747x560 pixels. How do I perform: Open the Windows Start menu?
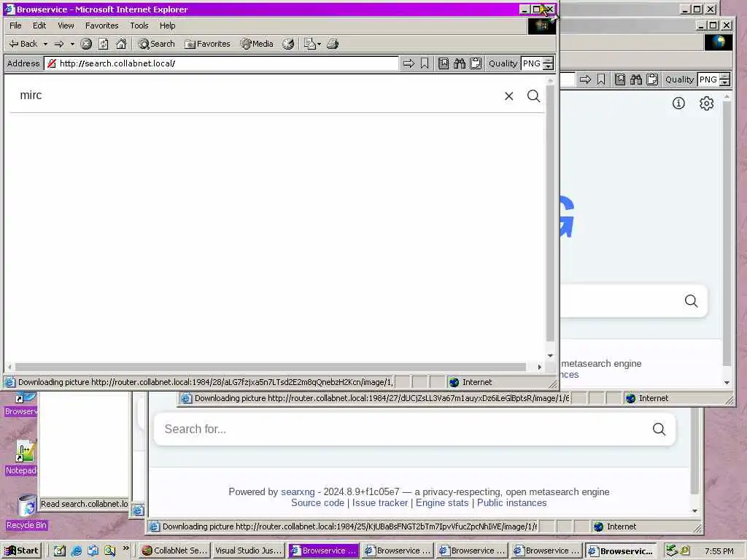[x=21, y=551]
